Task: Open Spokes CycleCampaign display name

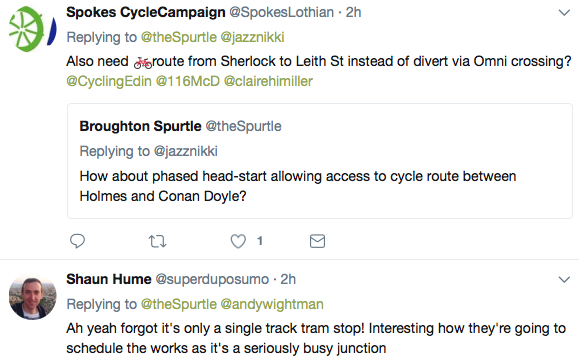Action: (146, 13)
